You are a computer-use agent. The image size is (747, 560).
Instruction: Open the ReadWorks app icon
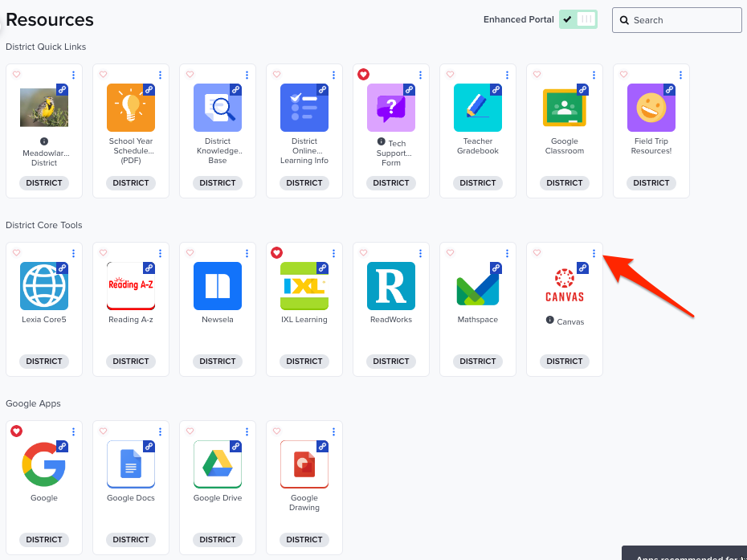click(x=391, y=286)
